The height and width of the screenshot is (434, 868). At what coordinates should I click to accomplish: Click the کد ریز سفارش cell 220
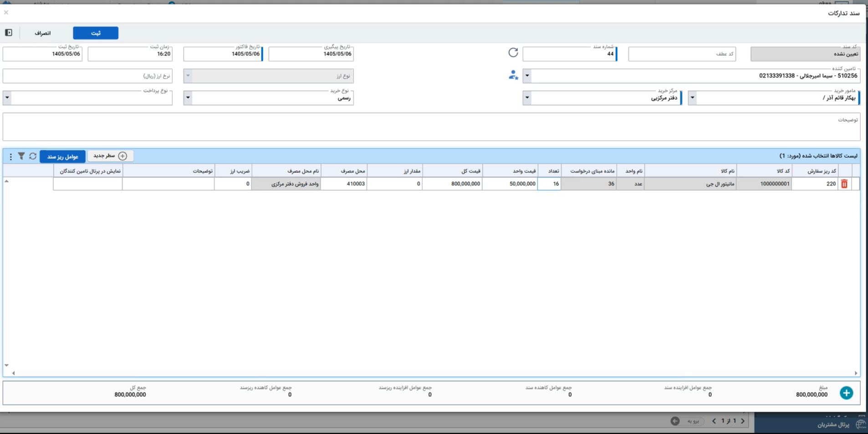(815, 184)
